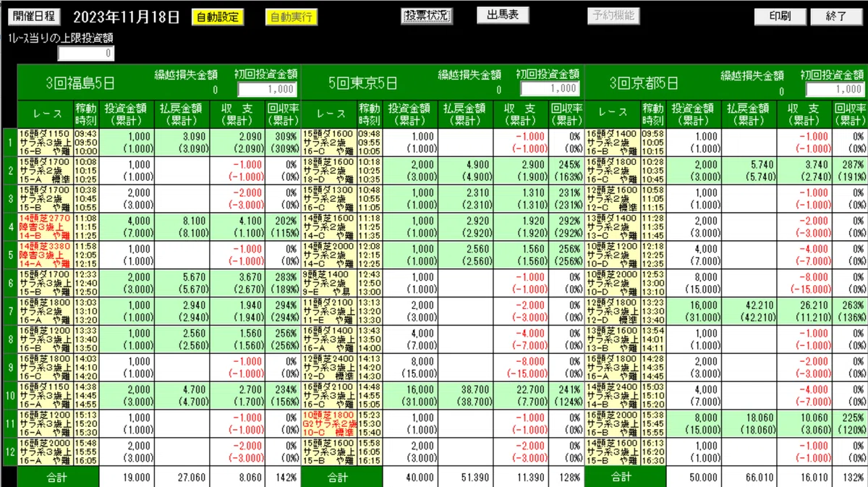Start 自動実行 automatic execution
The width and height of the screenshot is (868, 487).
pyautogui.click(x=290, y=17)
